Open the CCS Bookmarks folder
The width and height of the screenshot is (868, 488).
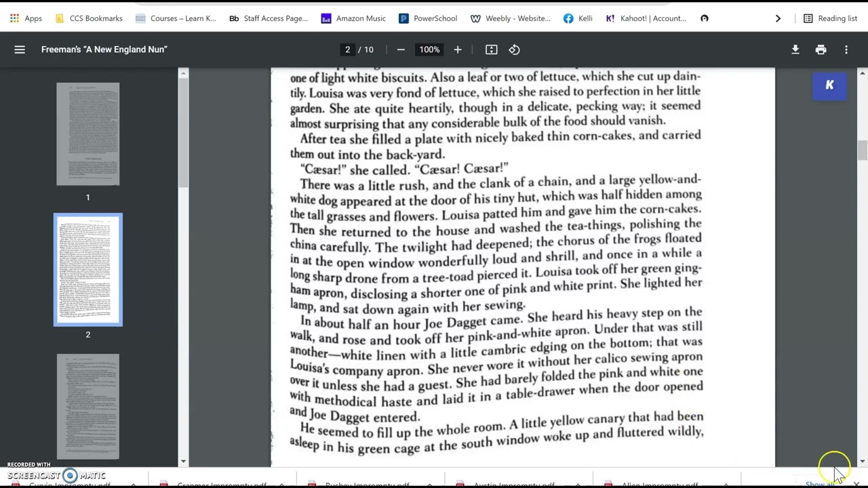pos(89,18)
